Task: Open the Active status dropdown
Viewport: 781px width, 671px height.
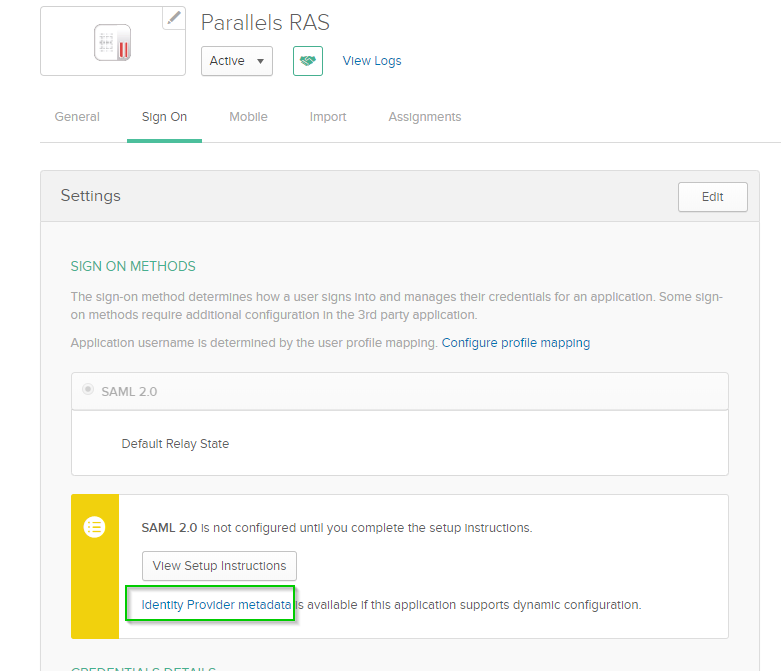Action: (237, 61)
